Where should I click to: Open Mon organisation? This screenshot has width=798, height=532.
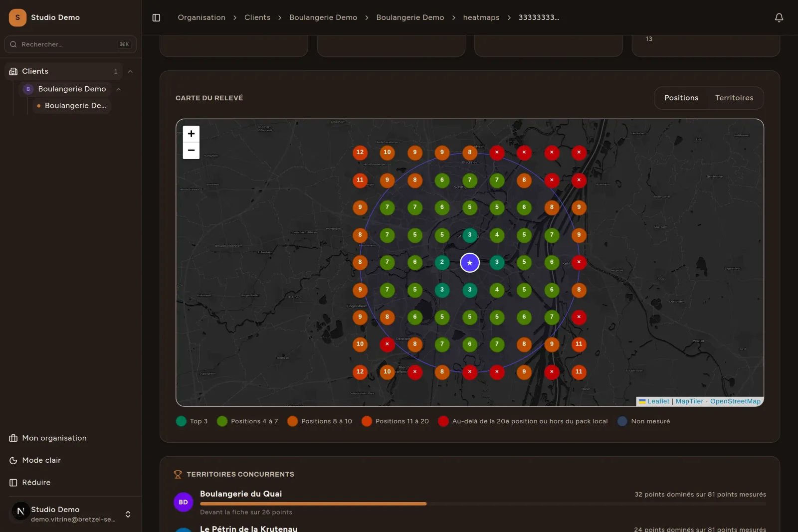click(x=48, y=438)
